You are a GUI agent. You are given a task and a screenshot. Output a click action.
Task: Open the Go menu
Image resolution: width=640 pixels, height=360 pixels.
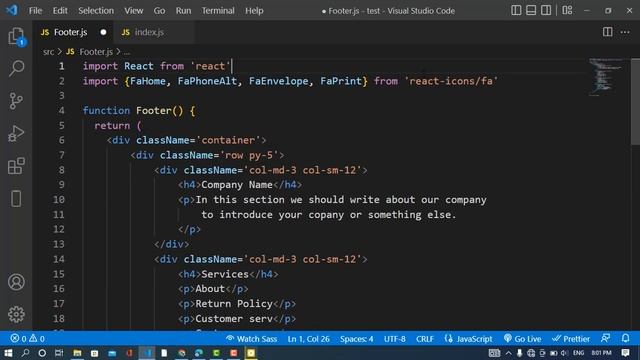tap(159, 11)
